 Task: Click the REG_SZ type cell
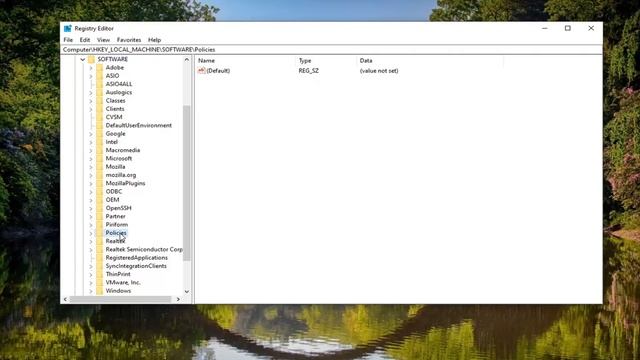(309, 71)
